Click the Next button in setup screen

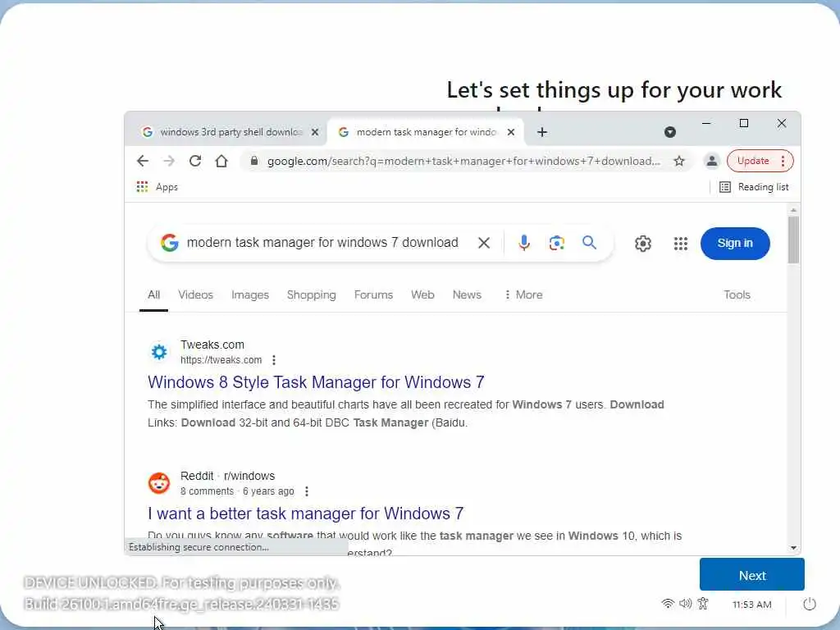pos(751,575)
